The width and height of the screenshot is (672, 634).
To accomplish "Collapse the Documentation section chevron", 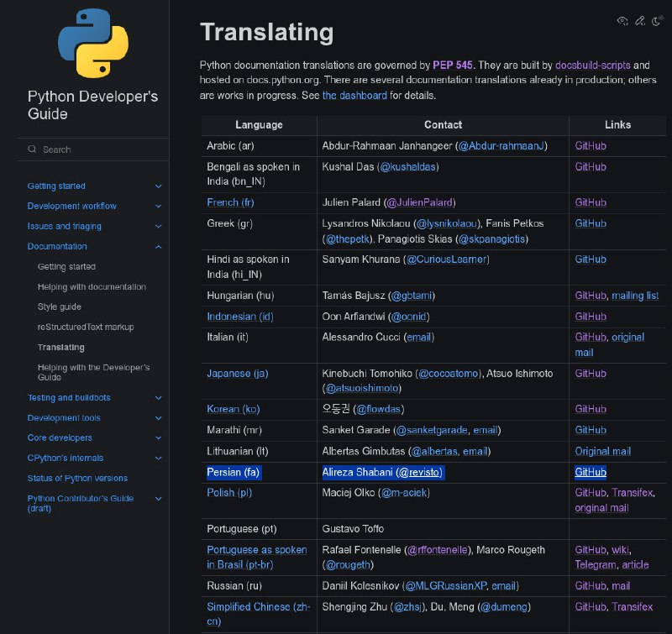I will [158, 247].
